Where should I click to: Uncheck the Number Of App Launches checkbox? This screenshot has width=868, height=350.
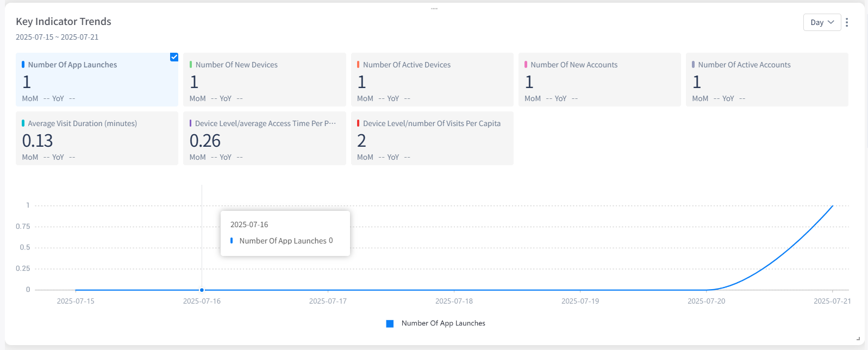point(174,57)
